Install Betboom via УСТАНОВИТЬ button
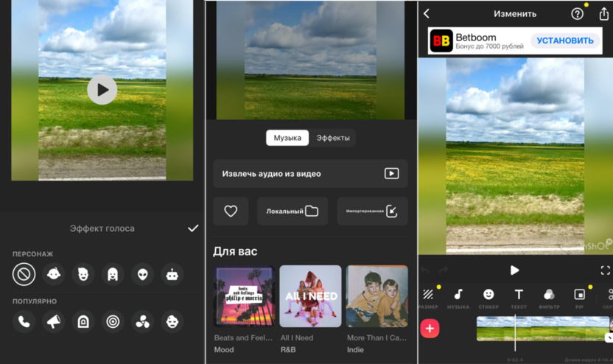This screenshot has height=364, width=613. pos(565,41)
